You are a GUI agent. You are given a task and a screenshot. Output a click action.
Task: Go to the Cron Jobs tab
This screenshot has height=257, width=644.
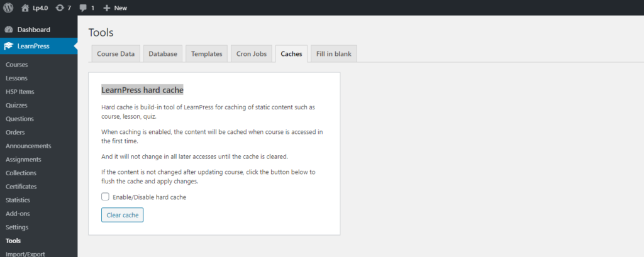coord(252,54)
